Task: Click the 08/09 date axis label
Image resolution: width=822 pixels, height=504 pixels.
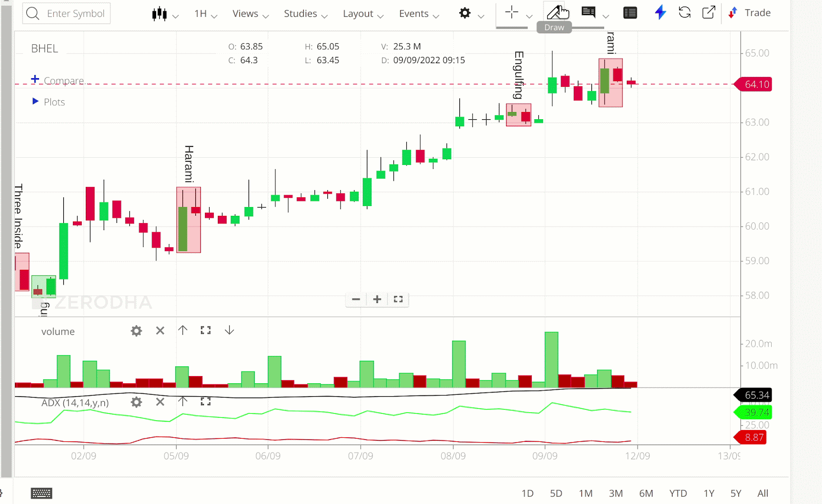Action: pyautogui.click(x=453, y=456)
